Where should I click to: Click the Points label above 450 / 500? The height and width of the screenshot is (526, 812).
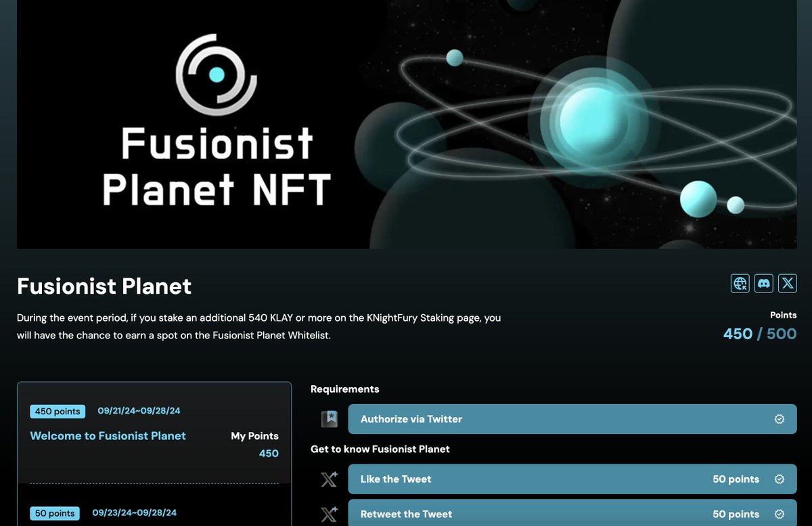[784, 315]
